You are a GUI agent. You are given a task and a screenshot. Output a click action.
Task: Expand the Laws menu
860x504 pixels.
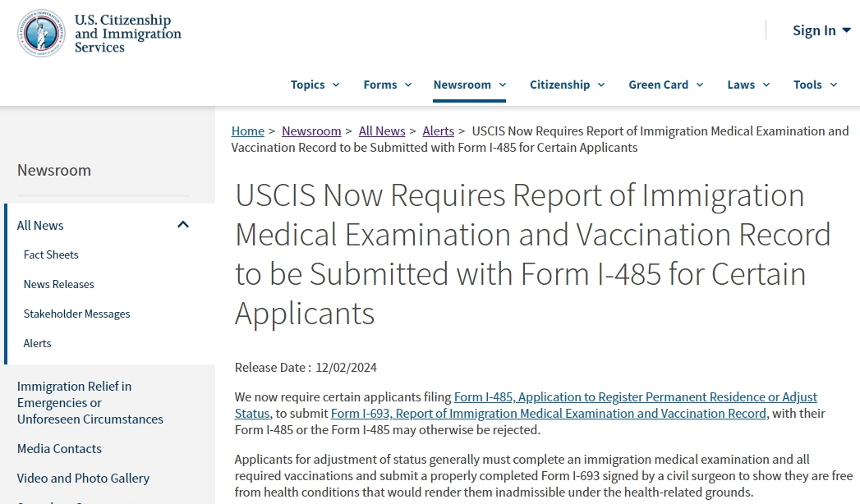click(x=748, y=85)
